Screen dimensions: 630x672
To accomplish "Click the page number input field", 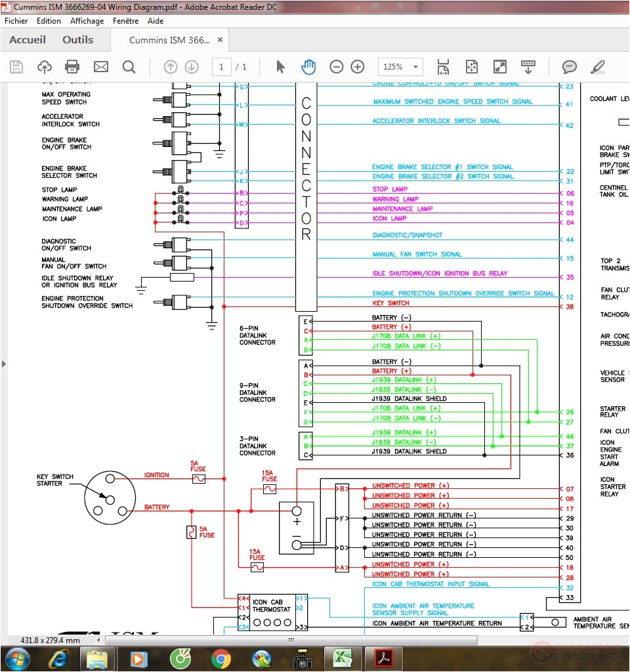I will (x=221, y=66).
